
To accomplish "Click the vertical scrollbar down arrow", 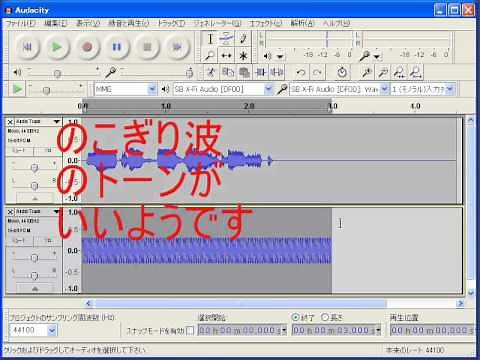I will pos(471,293).
